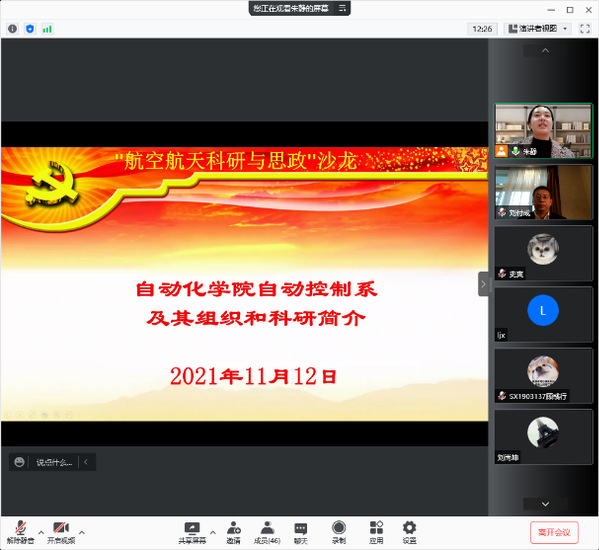Open the Settings gear icon
Image resolution: width=599 pixels, height=550 pixels.
409,533
